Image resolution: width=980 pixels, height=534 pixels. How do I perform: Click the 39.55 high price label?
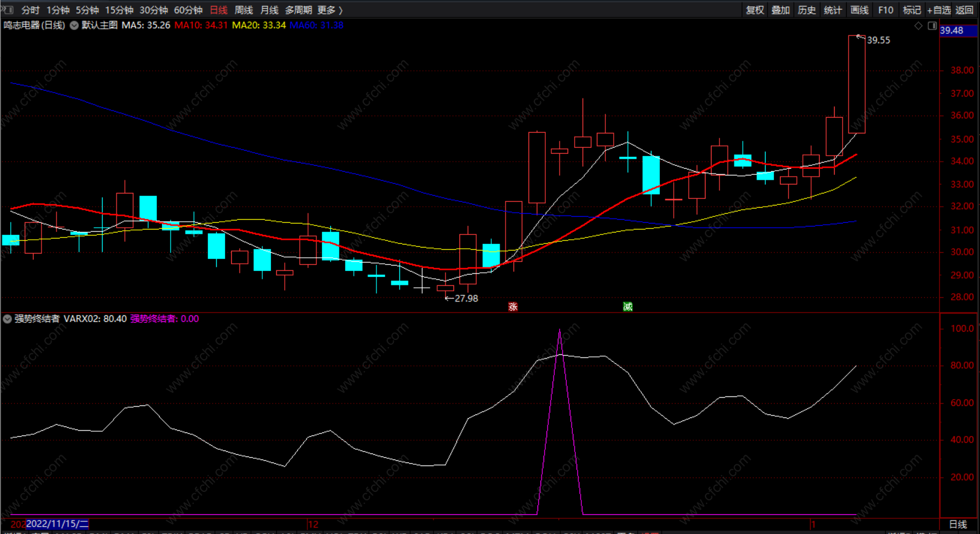click(879, 40)
